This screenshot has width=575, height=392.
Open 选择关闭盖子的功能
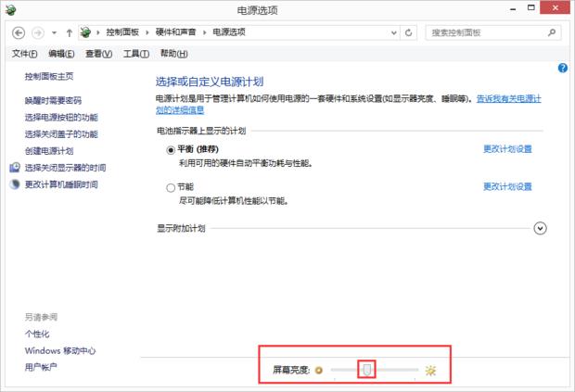pos(61,134)
